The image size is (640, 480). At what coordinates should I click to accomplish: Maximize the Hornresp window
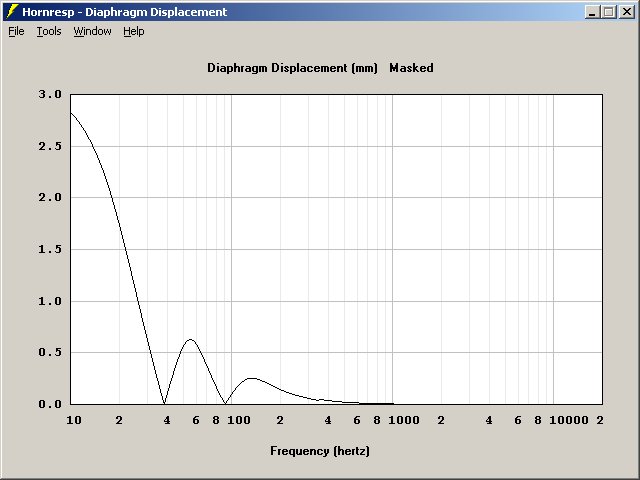tap(609, 12)
